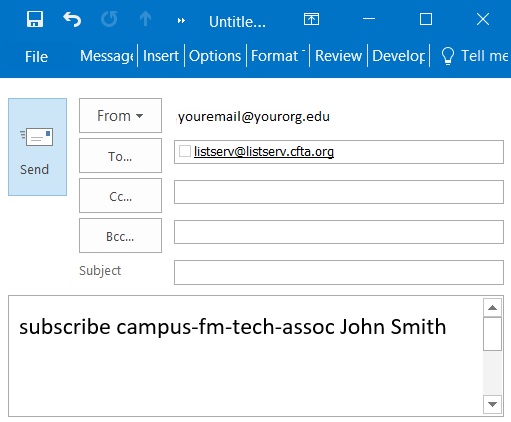Expand Quick Access Toolbar overflow chevrons
The width and height of the screenshot is (511, 422).
pos(181,21)
